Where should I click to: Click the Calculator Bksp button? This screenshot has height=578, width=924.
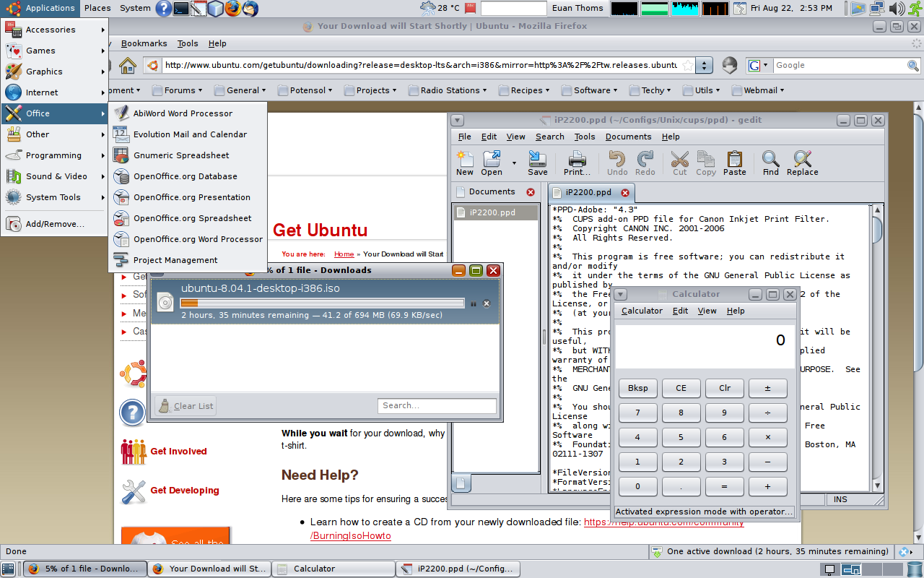click(x=637, y=388)
